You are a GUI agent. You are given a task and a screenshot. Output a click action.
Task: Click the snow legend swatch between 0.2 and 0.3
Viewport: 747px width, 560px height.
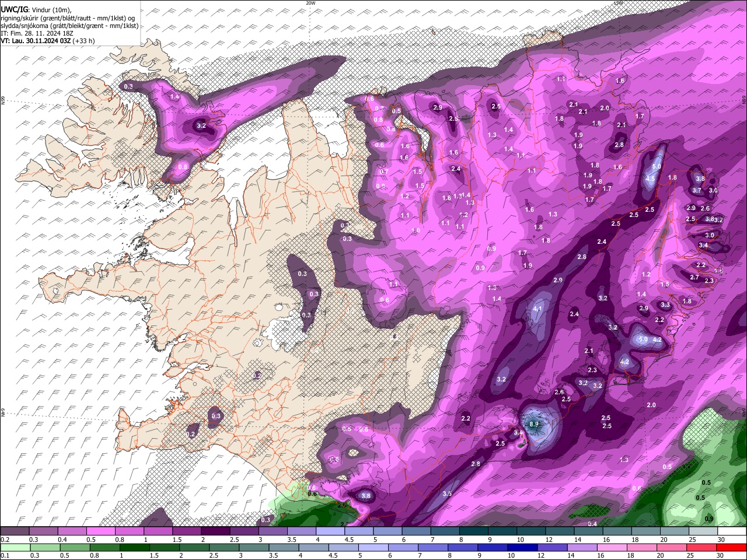15,531
